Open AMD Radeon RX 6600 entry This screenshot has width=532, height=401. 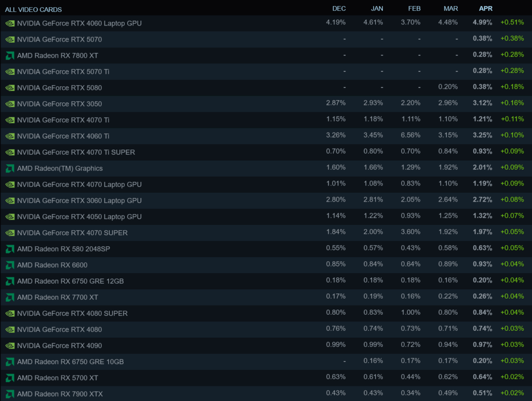[52, 265]
